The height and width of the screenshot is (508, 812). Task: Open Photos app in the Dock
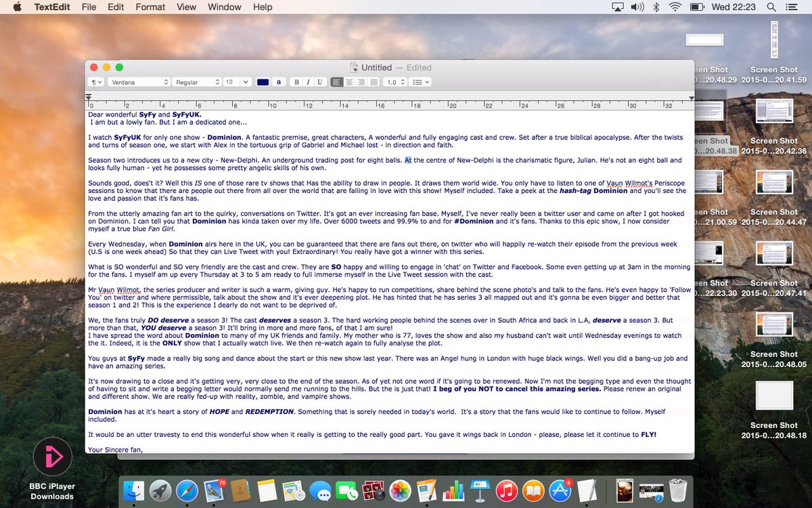(x=400, y=492)
